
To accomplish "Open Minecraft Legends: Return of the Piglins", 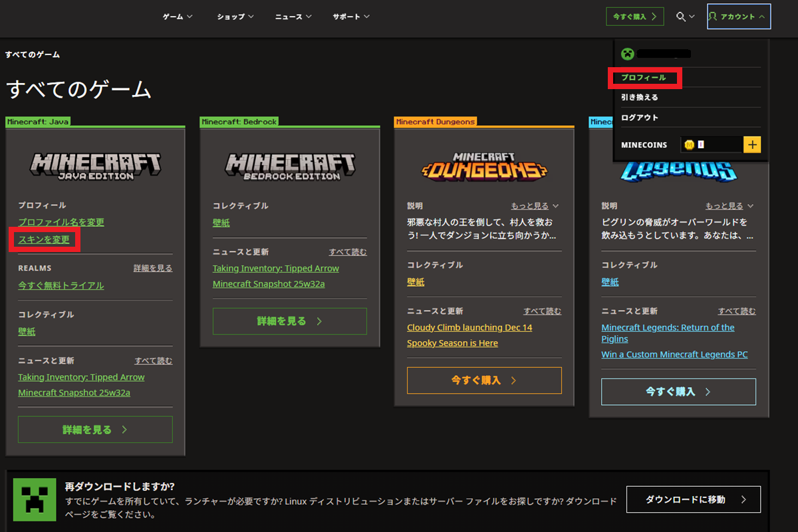I will 668,333.
